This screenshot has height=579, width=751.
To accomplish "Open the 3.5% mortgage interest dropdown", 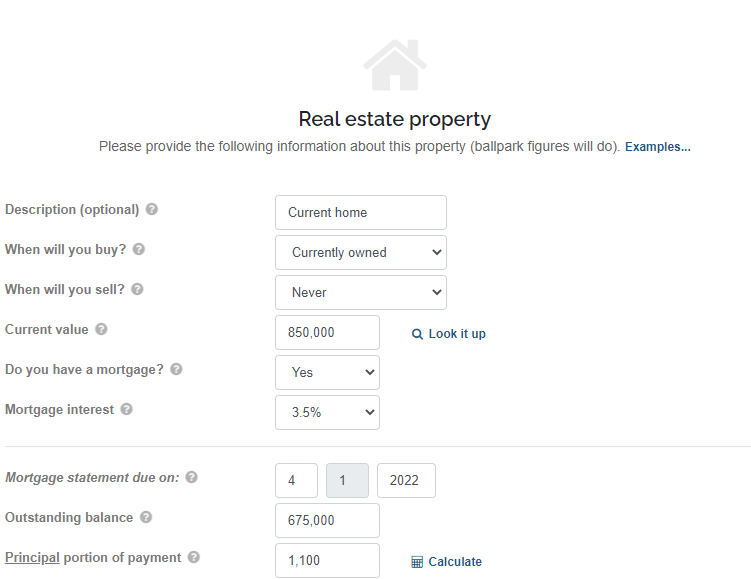I will [x=327, y=413].
